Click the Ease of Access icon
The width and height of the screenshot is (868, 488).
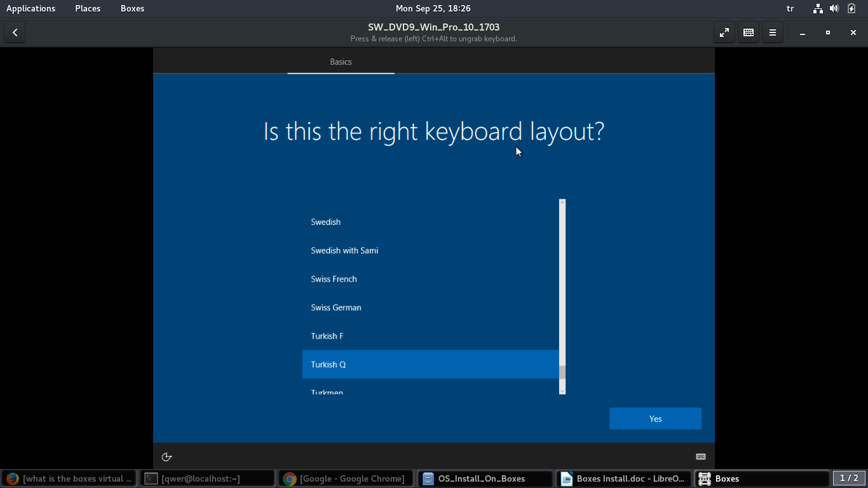(x=166, y=457)
